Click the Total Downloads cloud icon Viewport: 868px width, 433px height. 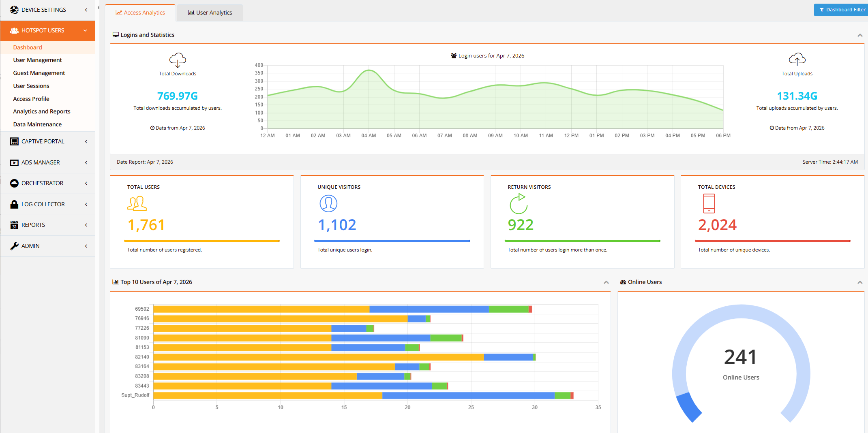click(178, 60)
